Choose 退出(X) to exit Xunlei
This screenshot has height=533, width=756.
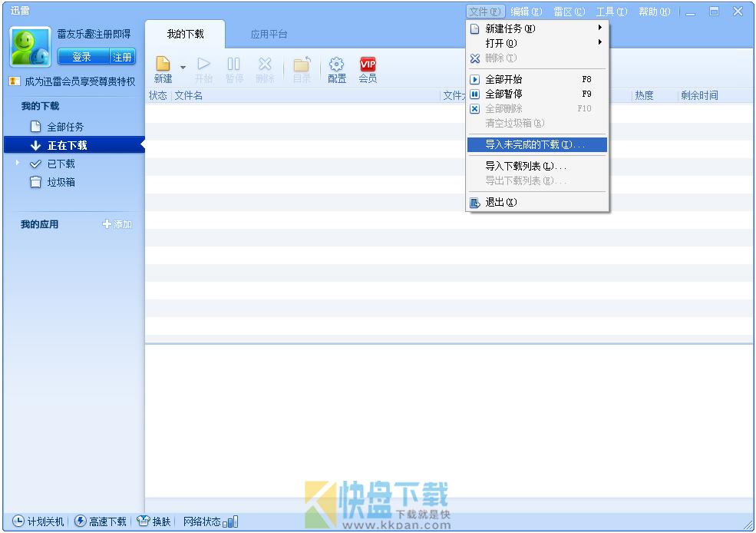(537, 202)
